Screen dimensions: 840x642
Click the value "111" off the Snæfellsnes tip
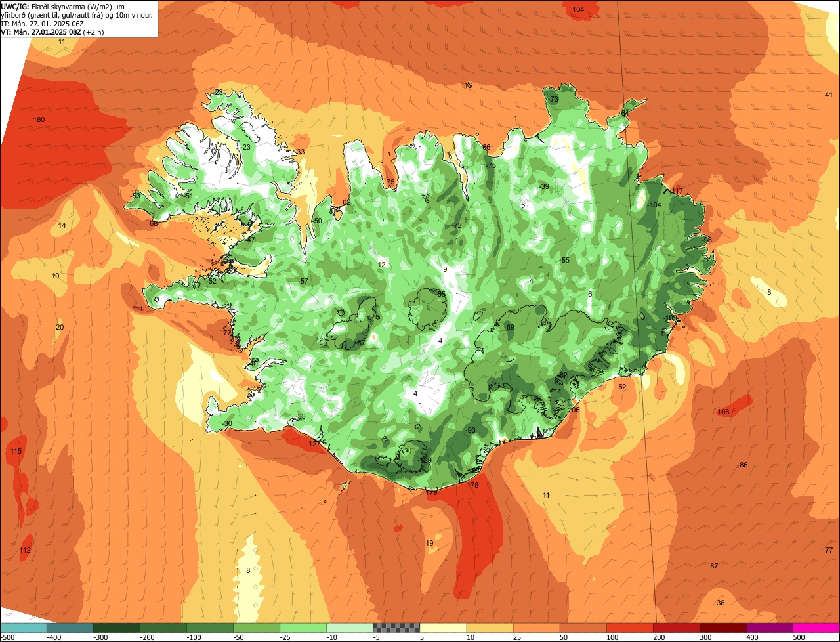[x=138, y=309]
